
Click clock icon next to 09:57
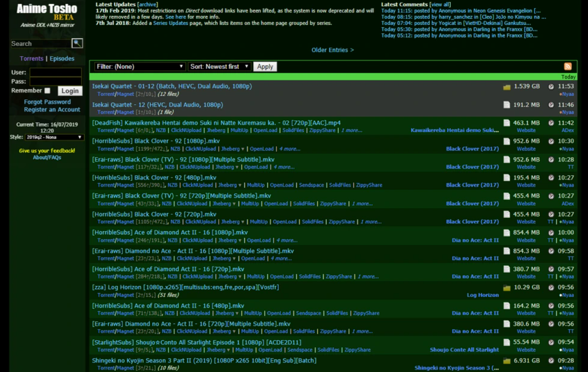(551, 269)
